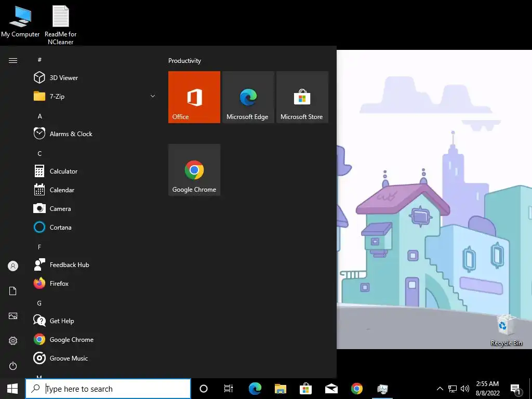Image resolution: width=532 pixels, height=399 pixels.
Task: Expand the 7-Zip folder chevron
Action: click(x=153, y=96)
